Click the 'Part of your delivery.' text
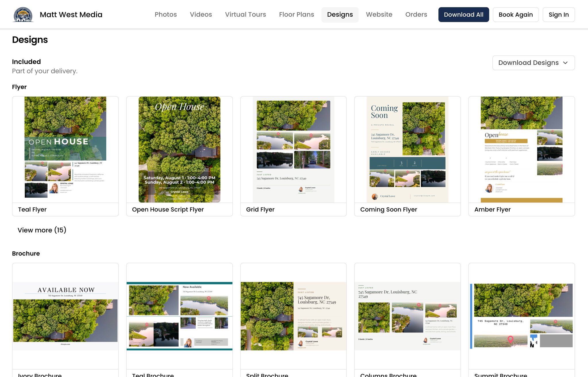 click(45, 71)
